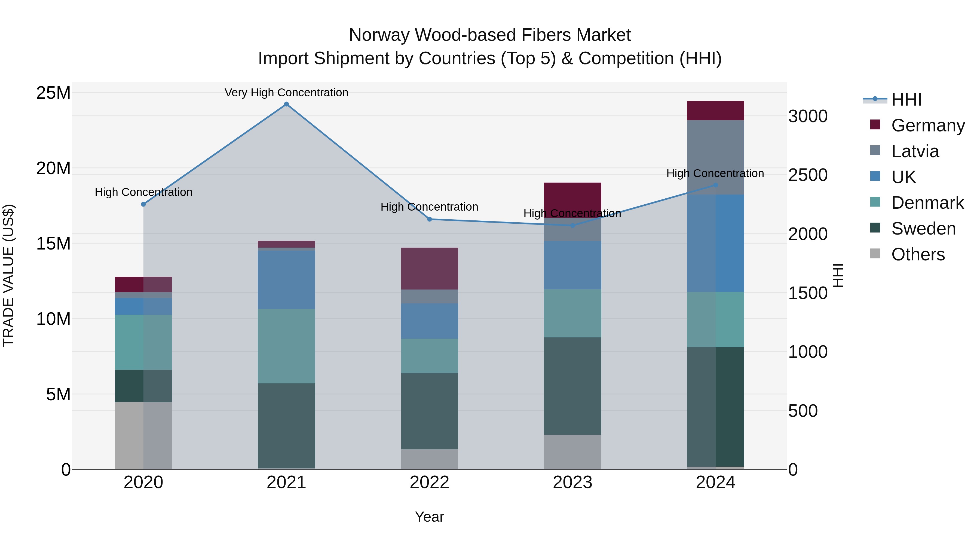Click the UK segment of the 2022 bar

[x=430, y=321]
